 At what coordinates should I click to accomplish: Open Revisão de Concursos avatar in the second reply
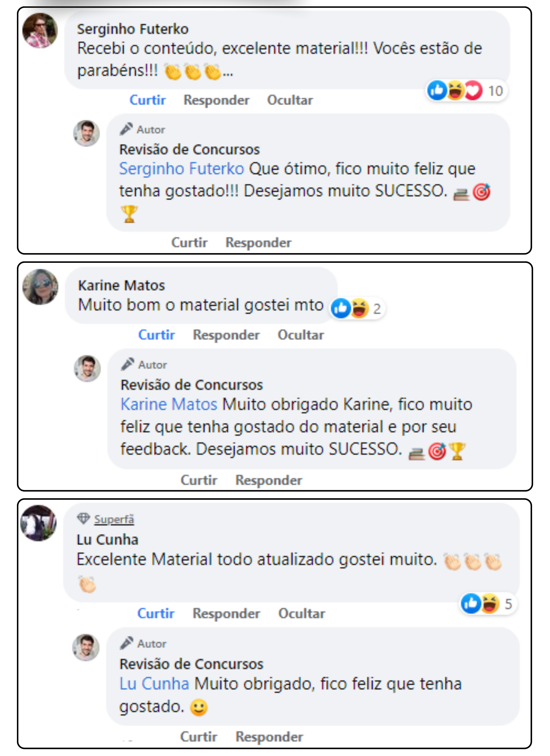click(87, 368)
